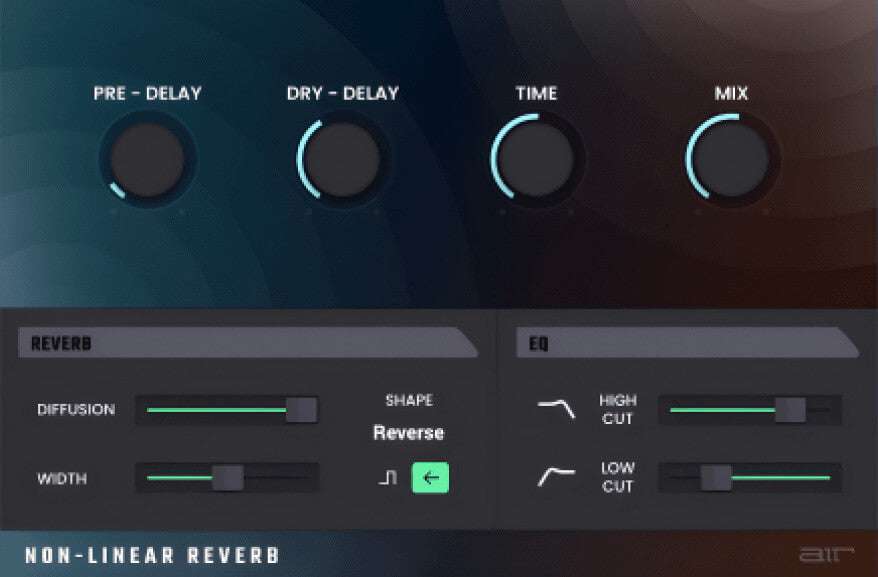Toggle the green Reverse arrow shape button
878x577 pixels.
[430, 478]
